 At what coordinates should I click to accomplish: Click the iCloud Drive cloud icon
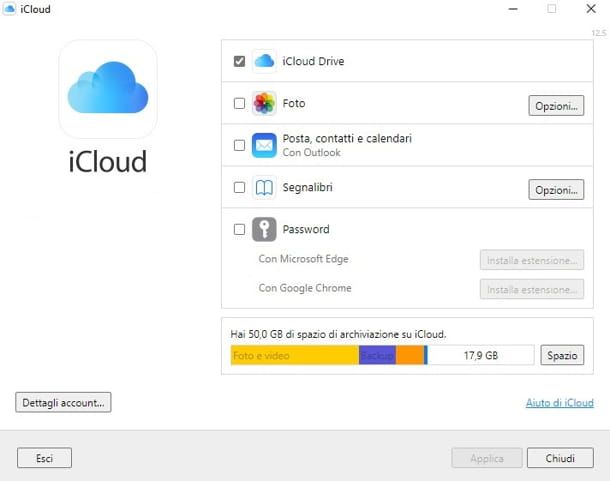point(264,61)
